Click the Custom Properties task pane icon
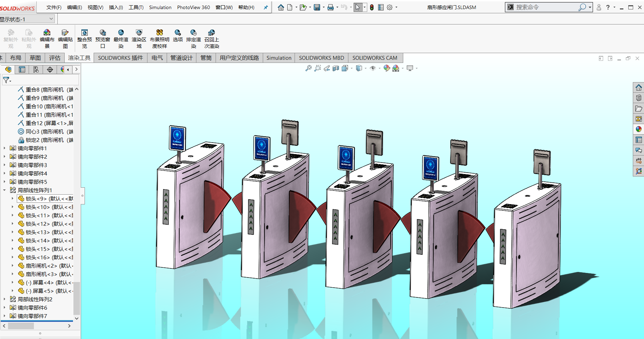Image resolution: width=644 pixels, height=339 pixels. tap(639, 140)
